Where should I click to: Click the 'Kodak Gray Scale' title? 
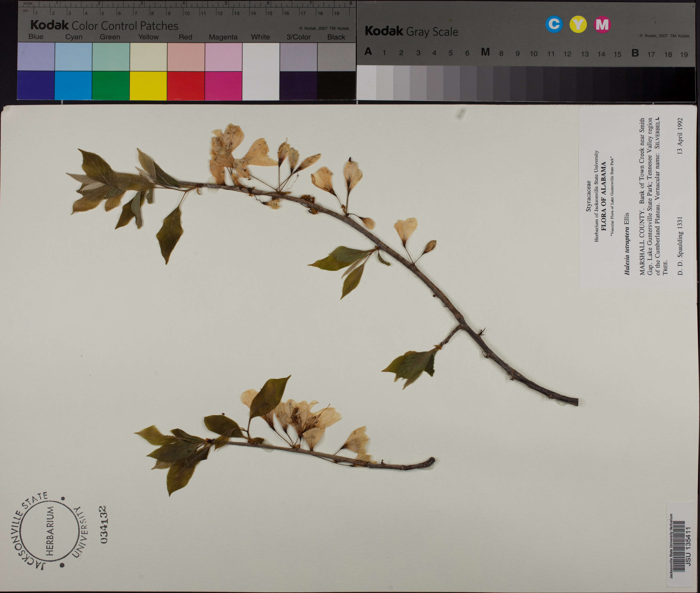[411, 31]
